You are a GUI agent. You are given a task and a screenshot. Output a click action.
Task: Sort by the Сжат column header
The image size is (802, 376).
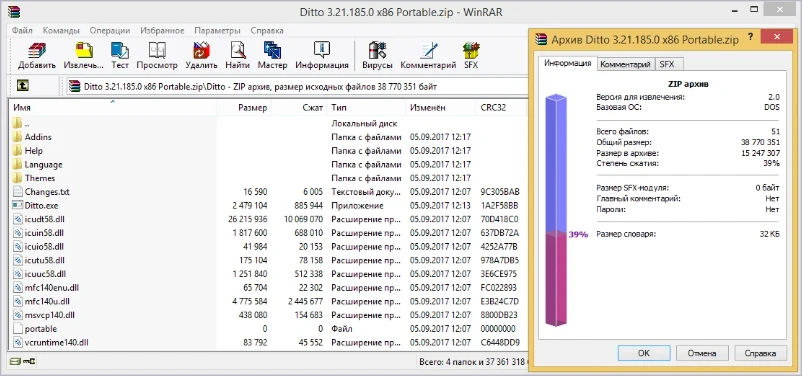tap(299, 107)
